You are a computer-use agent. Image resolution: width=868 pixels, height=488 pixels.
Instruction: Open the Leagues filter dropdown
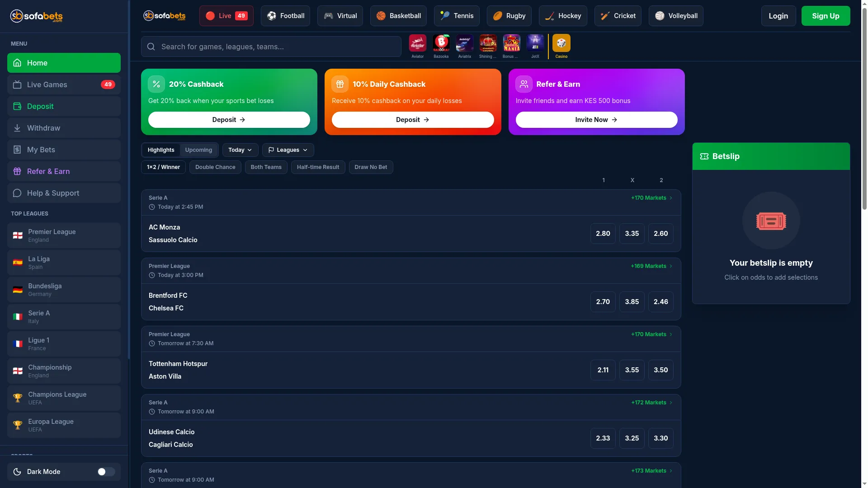click(288, 150)
